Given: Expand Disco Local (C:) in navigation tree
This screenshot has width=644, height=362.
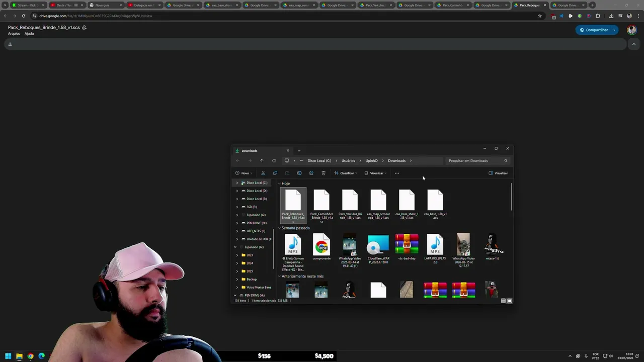Looking at the screenshot, I should coord(237,183).
